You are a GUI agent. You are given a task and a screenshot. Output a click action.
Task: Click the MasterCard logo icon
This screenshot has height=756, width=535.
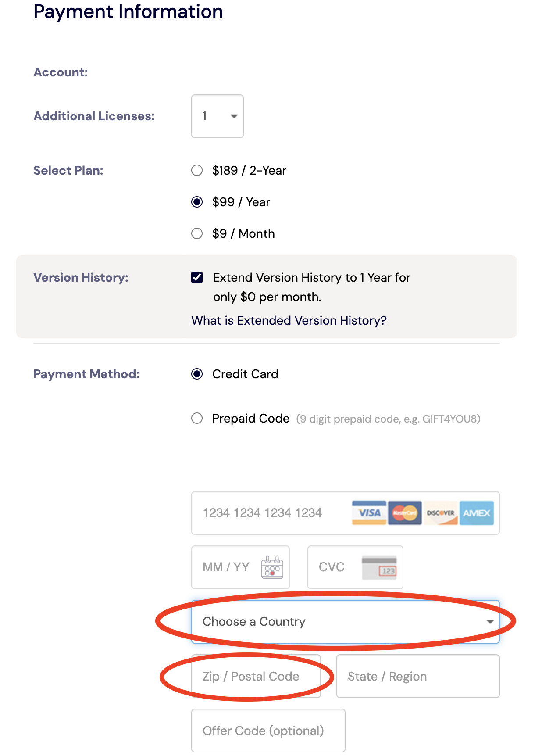click(405, 512)
